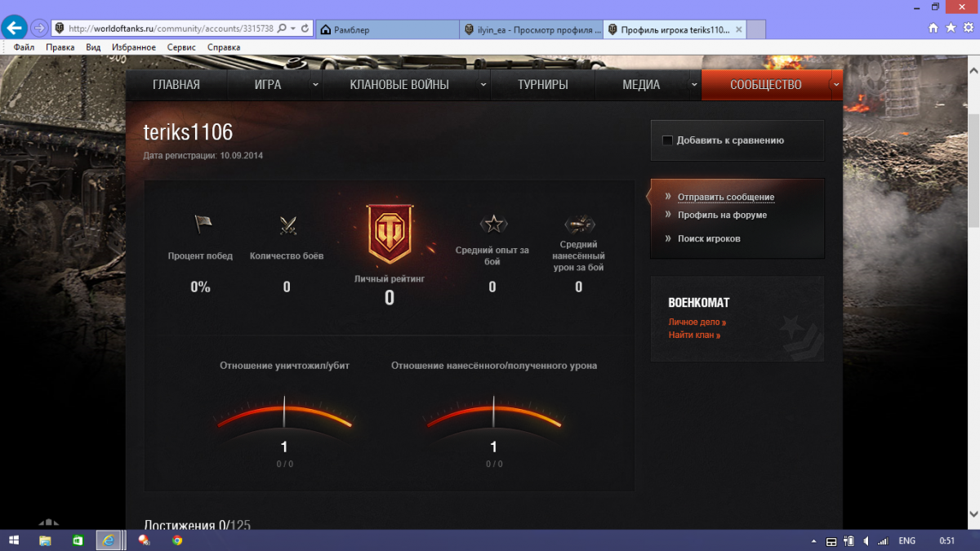
Task: Open the ТУРНИРЫ navigation item
Action: click(x=543, y=85)
